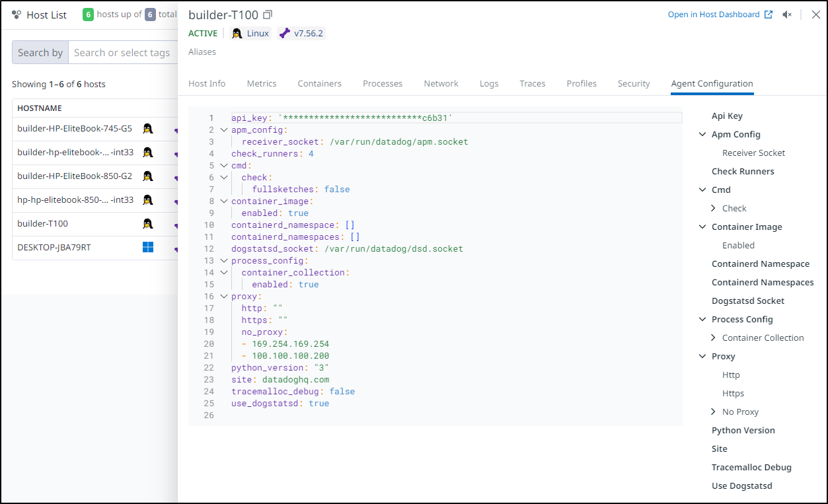The width and height of the screenshot is (828, 504).
Task: Click Linux icon for builder-HP-EliteBook-850-G2
Action: point(148,176)
